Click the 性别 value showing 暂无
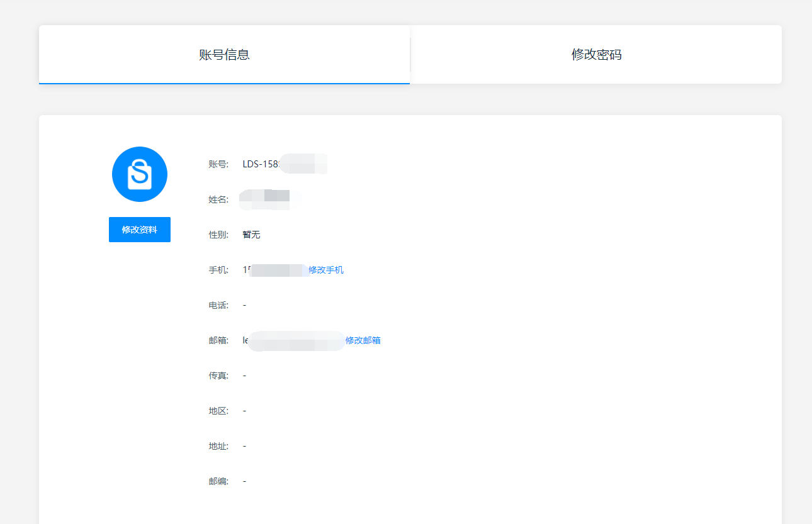812x524 pixels. coord(251,234)
